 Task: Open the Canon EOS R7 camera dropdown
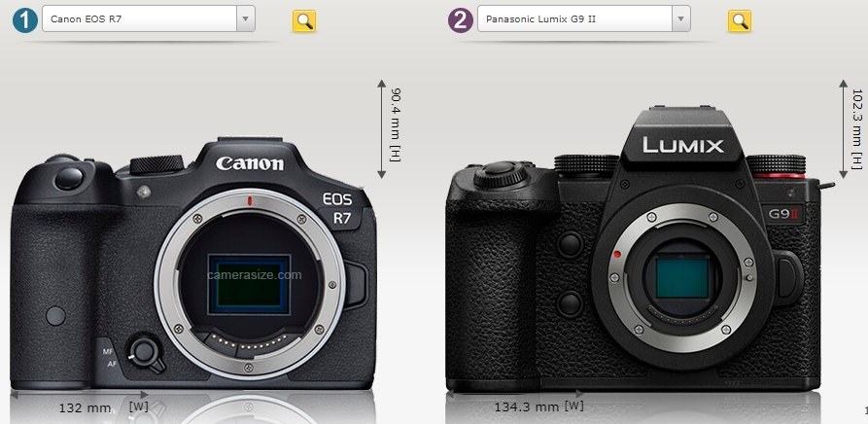coord(149,18)
